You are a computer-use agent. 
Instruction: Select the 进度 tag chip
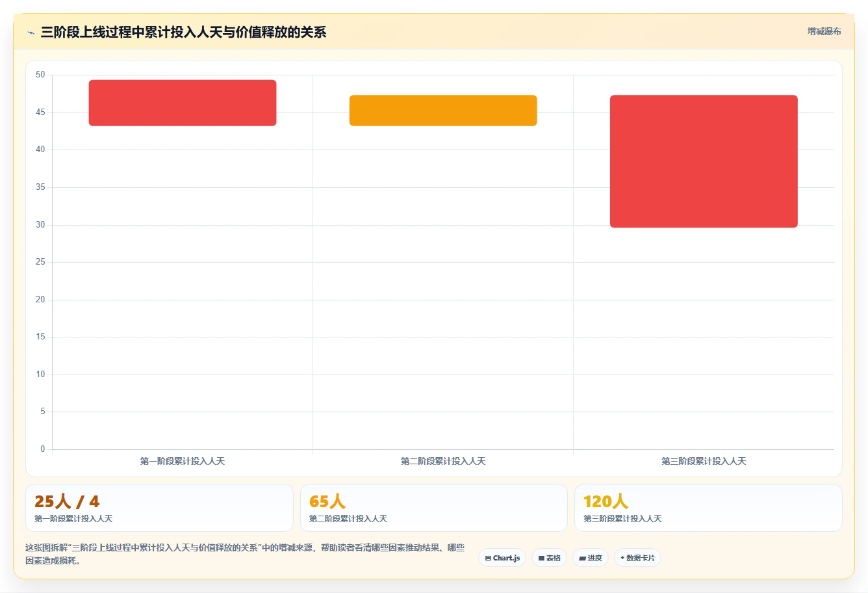click(590, 558)
